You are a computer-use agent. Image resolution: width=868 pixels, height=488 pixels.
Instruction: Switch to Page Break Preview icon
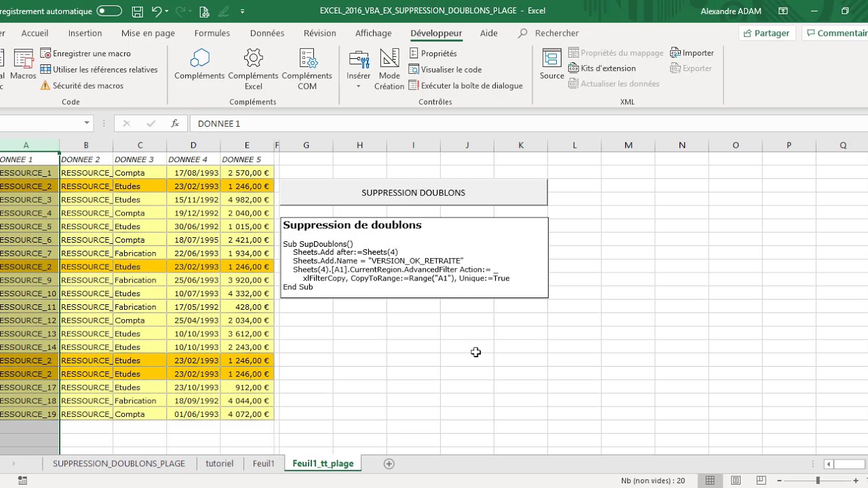(x=761, y=481)
